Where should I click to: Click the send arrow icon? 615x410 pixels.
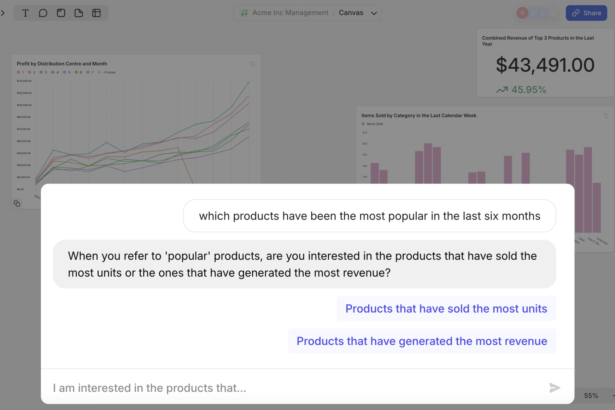point(555,388)
